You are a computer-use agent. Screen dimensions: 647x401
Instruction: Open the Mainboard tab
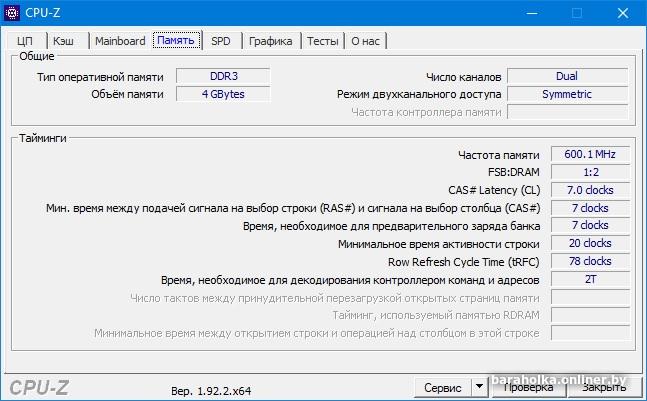pyautogui.click(x=120, y=41)
